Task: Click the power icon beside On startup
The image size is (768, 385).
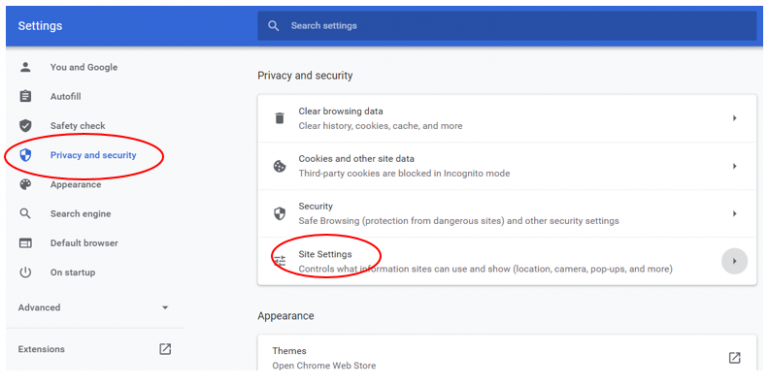Action: pyautogui.click(x=25, y=272)
